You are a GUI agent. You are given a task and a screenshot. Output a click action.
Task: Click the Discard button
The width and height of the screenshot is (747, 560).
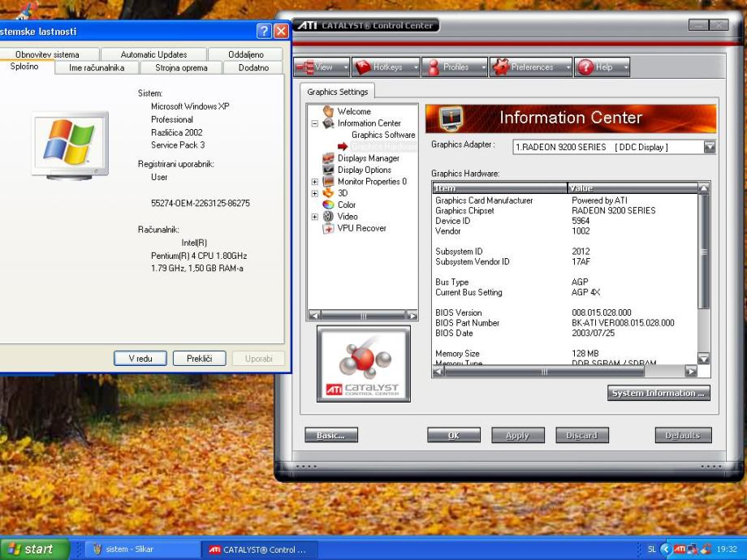point(582,435)
